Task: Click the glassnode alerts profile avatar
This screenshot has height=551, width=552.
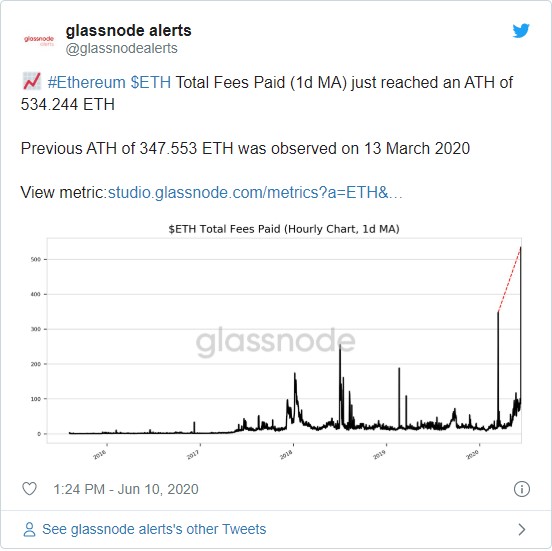Action: pos(39,40)
